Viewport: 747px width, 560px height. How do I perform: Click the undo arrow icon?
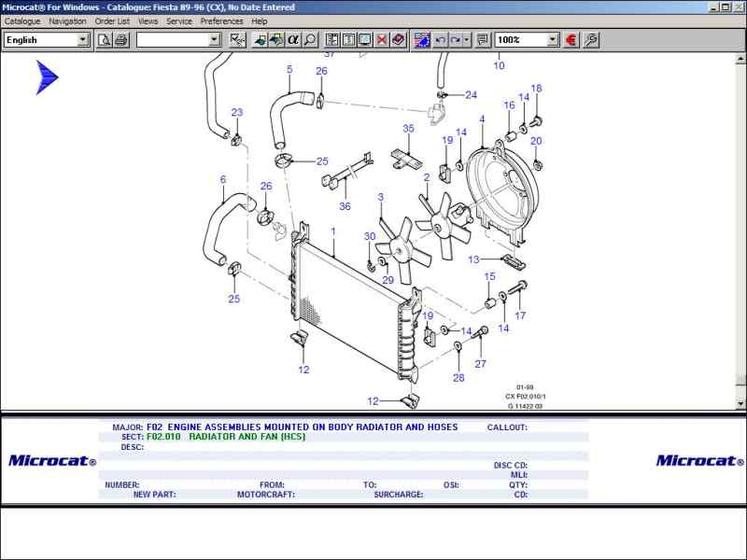(x=441, y=40)
